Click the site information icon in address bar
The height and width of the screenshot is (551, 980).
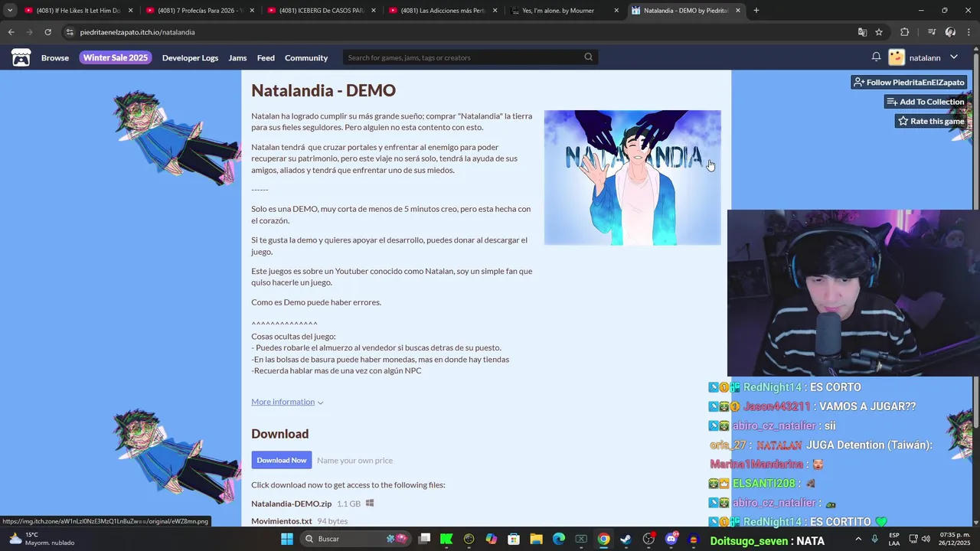(70, 32)
